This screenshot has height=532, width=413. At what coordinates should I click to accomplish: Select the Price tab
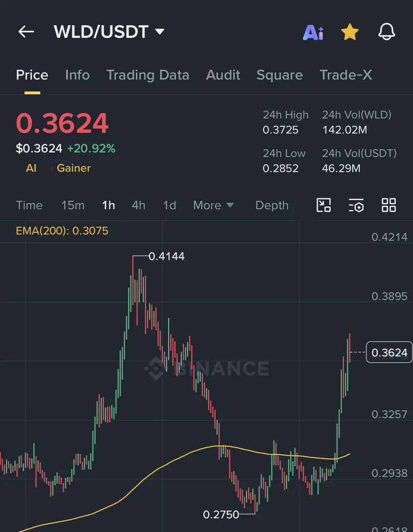pyautogui.click(x=32, y=75)
